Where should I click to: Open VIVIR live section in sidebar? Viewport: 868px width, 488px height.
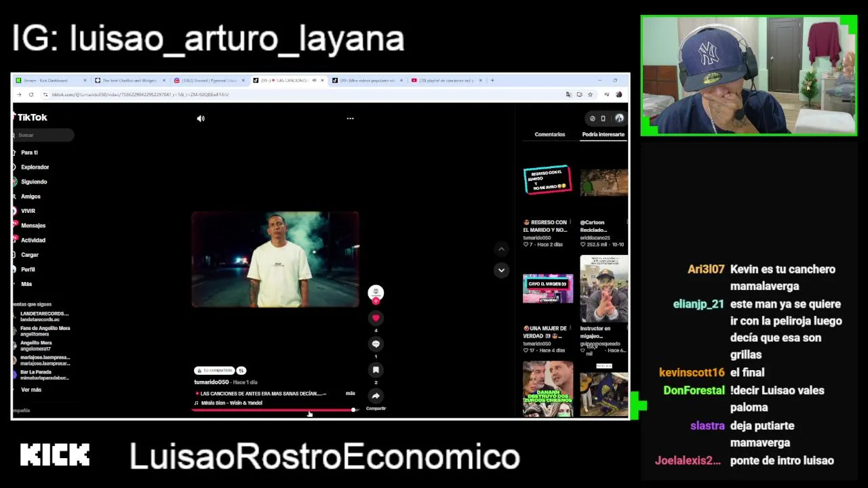(27, 211)
